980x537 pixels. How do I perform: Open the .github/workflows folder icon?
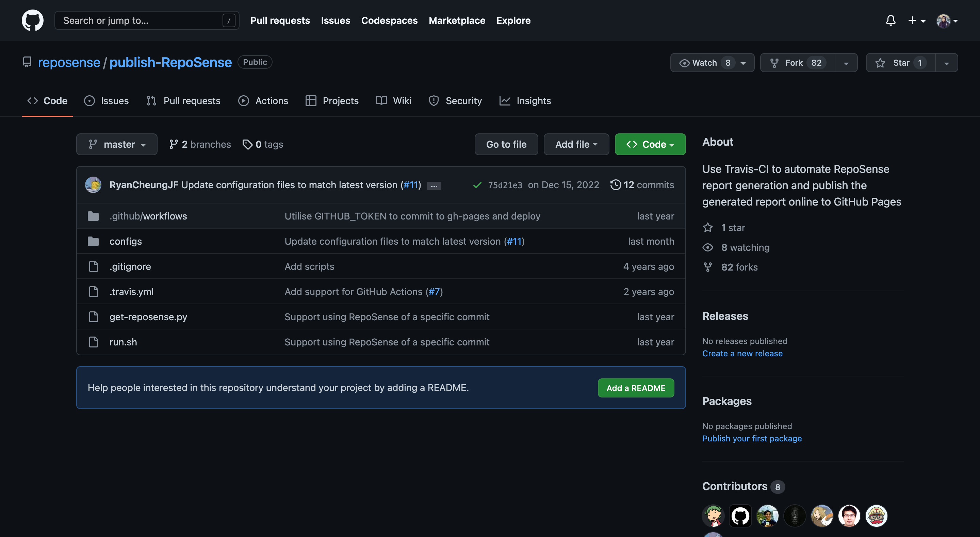pyautogui.click(x=93, y=216)
